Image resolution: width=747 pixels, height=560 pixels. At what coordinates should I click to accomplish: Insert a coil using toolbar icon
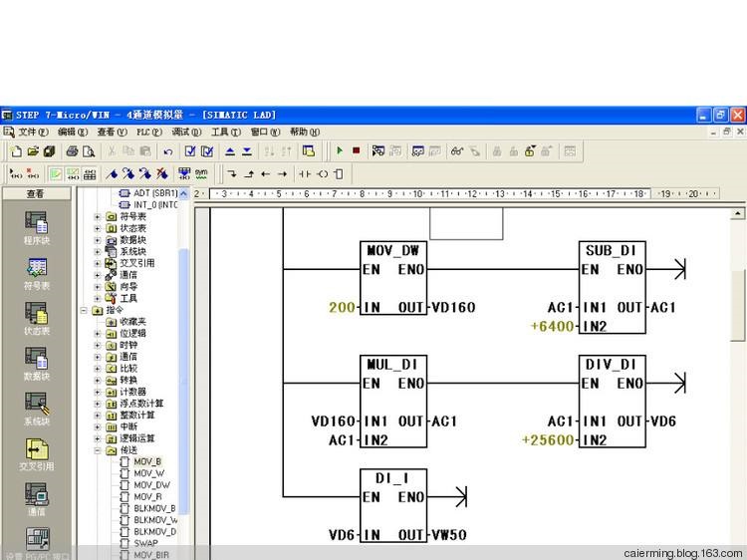pos(323,174)
